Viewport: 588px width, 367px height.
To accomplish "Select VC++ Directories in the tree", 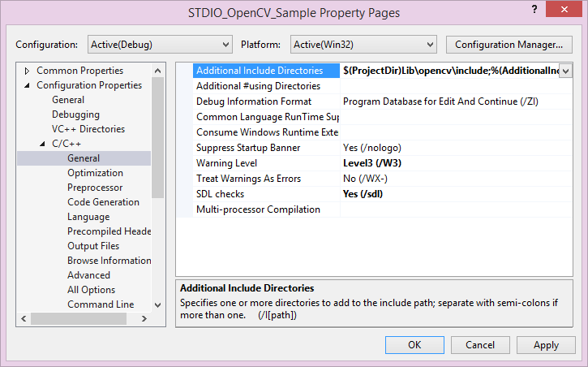I will [x=88, y=129].
